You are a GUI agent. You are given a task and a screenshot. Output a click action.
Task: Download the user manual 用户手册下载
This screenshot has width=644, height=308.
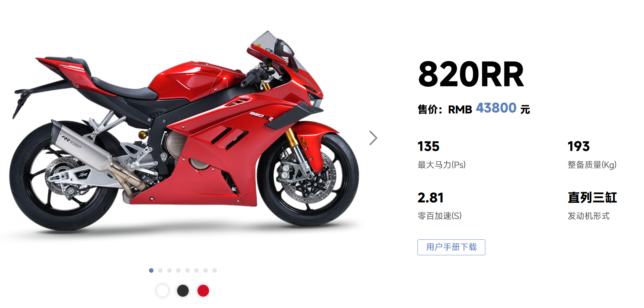451,247
